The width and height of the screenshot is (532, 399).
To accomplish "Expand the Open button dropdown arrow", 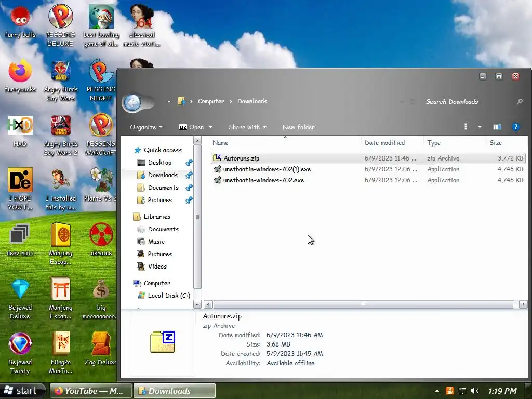I will click(x=210, y=127).
